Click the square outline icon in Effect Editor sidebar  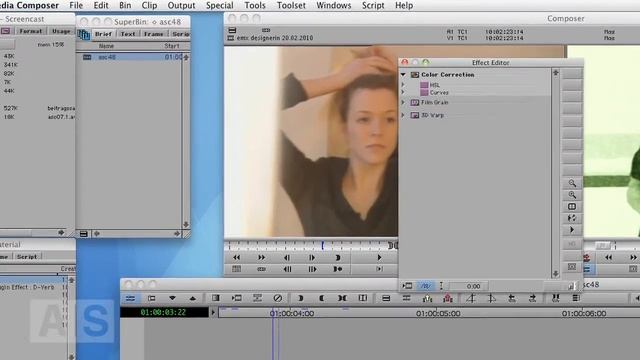click(x=572, y=207)
